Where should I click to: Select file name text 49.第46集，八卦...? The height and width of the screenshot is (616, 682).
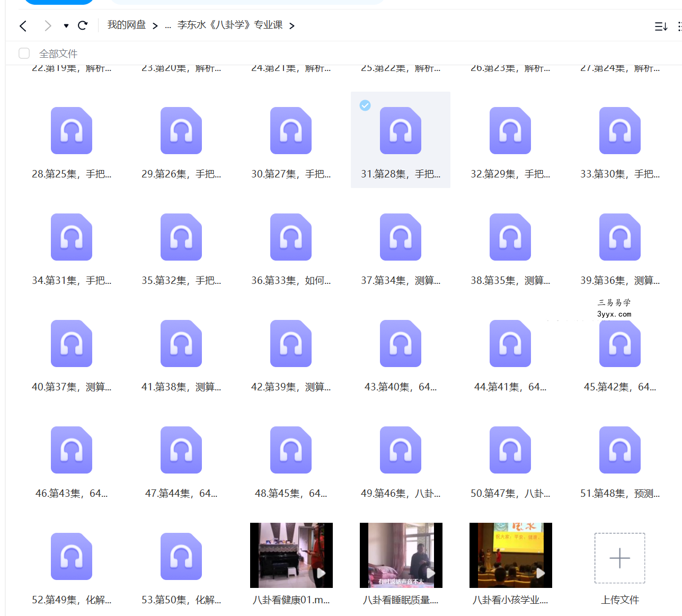click(401, 494)
